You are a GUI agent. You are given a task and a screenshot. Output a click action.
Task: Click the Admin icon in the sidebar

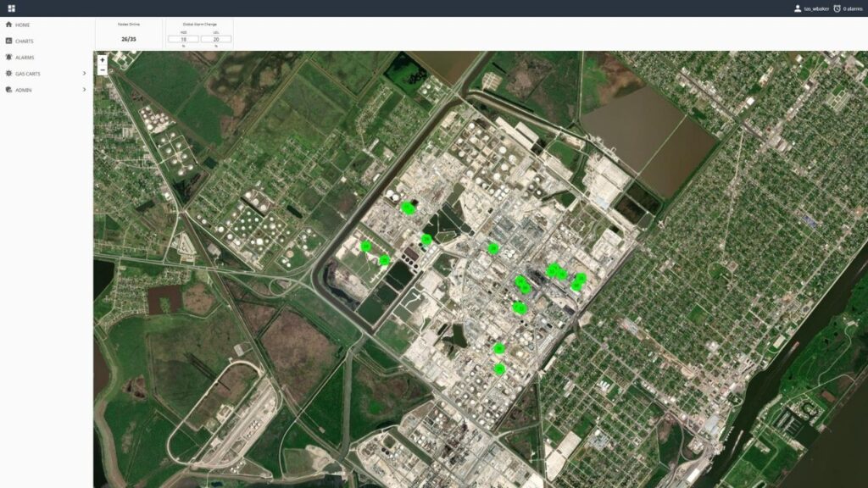pyautogui.click(x=8, y=90)
